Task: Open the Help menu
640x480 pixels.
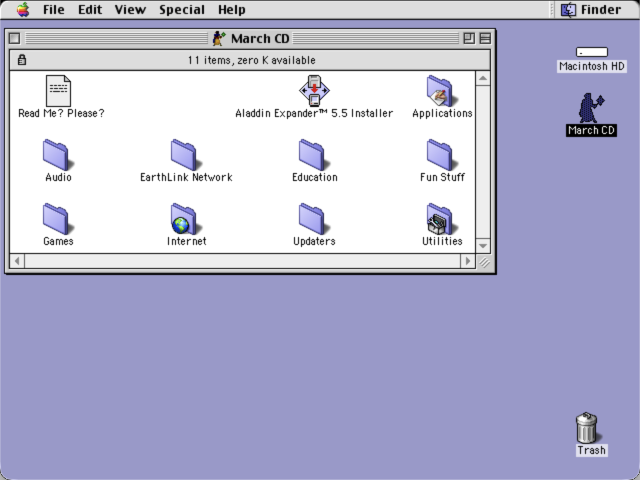Action: coord(231,9)
